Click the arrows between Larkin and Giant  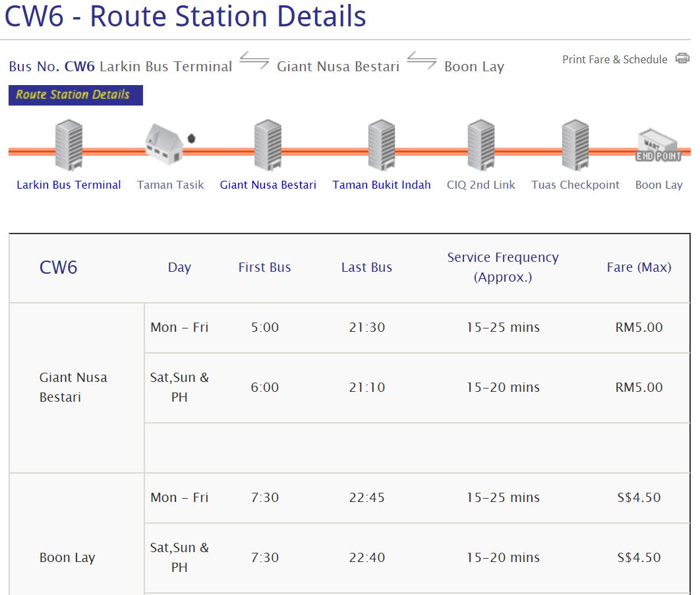coord(254,62)
